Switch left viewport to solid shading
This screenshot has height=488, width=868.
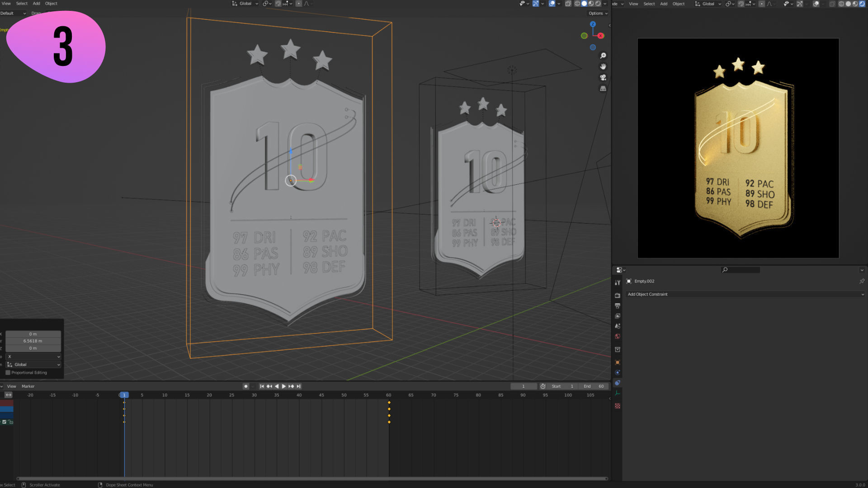click(584, 4)
